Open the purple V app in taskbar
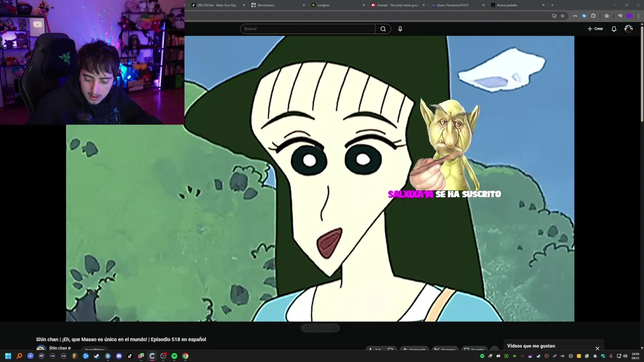 tap(30, 356)
